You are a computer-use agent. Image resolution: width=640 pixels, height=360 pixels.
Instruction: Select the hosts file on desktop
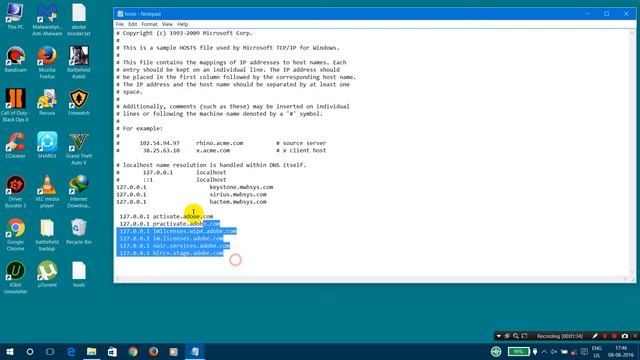pos(79,275)
